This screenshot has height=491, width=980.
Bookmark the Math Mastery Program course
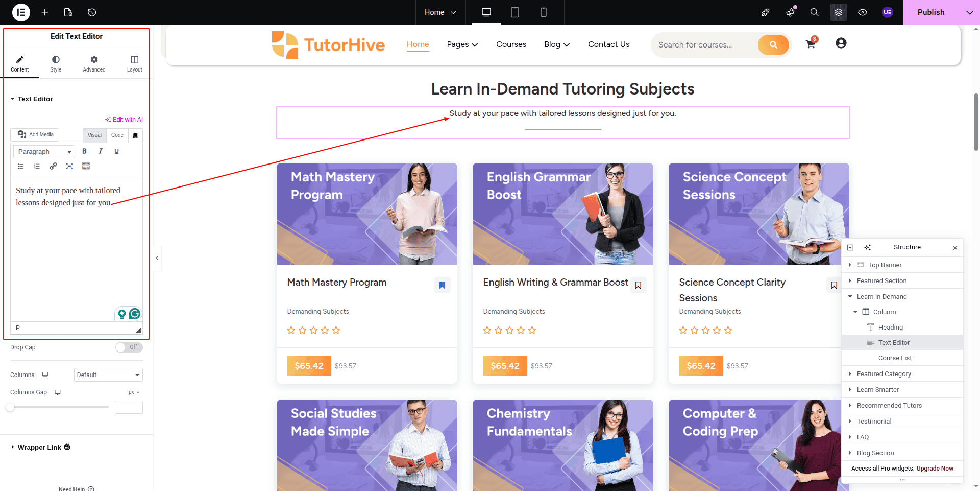[442, 285]
